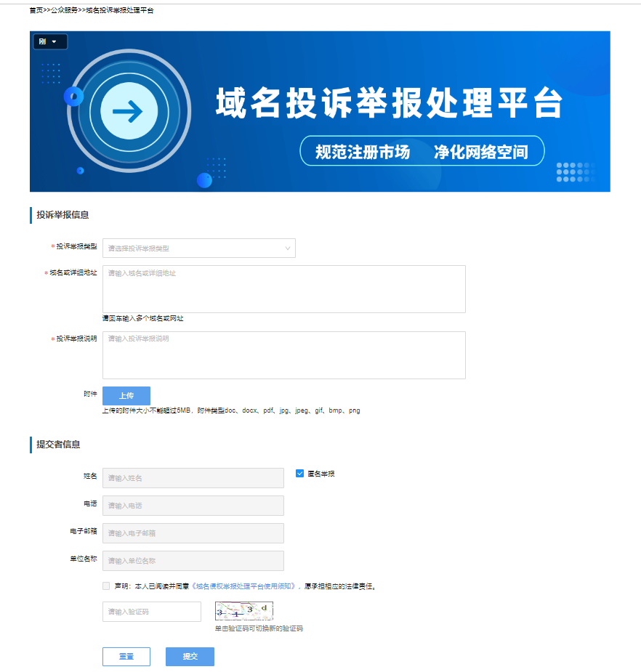Focus the 电子邮箱 input field
Viewport: 641px width, 672px height.
coord(193,533)
